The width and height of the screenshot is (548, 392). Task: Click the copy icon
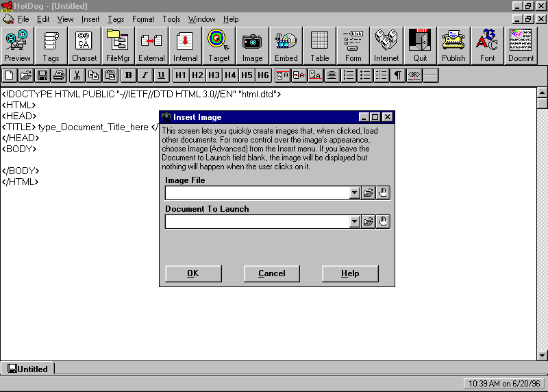click(x=93, y=75)
